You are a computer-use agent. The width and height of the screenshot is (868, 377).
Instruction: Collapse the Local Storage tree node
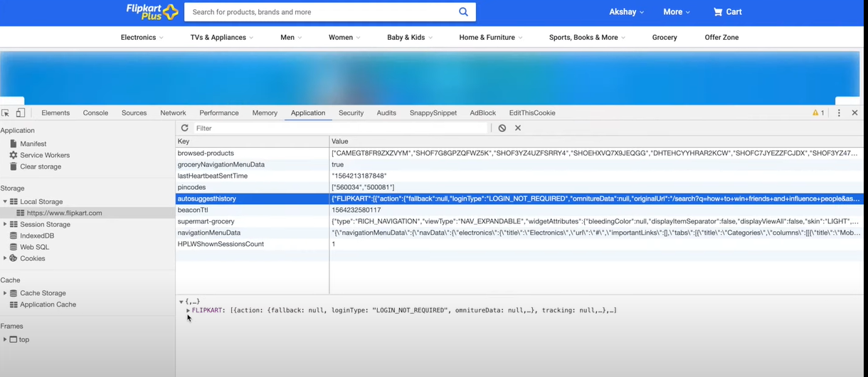pos(5,201)
